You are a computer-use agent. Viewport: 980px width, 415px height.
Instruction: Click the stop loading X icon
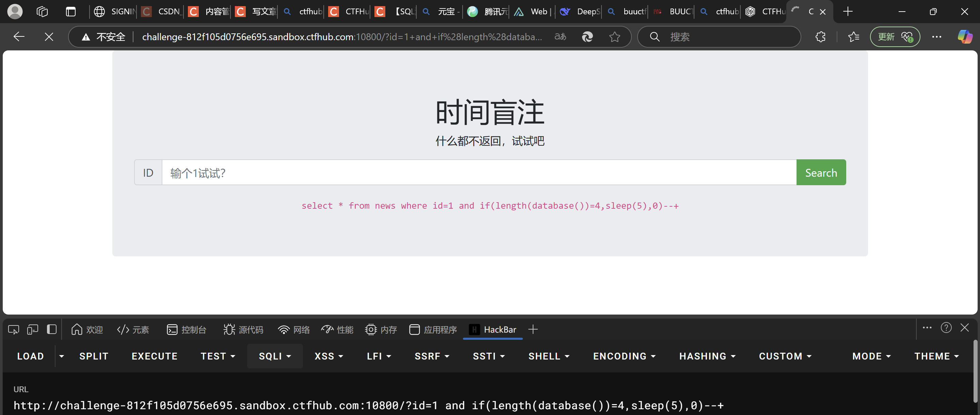pos(49,37)
